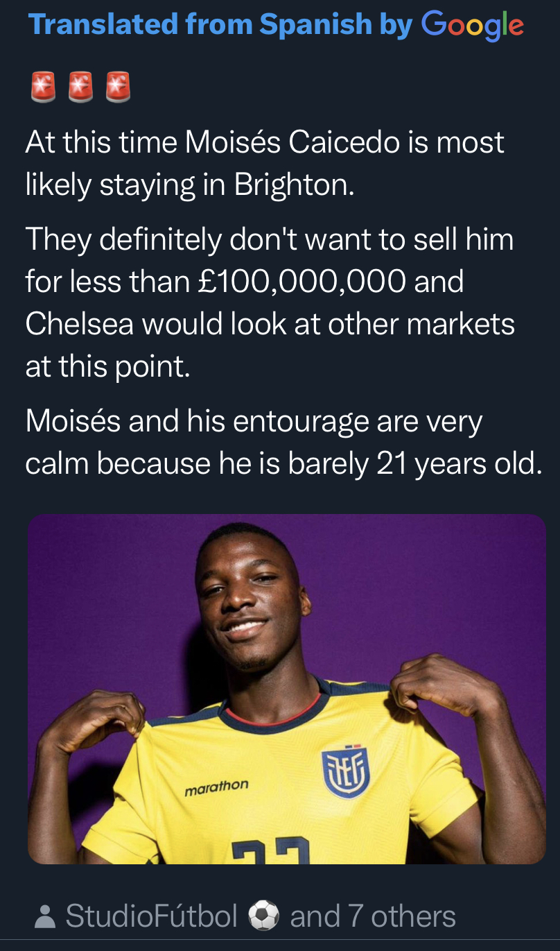The width and height of the screenshot is (560, 951).
Task: Click the soccer ball emoji after StudioFútbol
Action: tap(263, 916)
